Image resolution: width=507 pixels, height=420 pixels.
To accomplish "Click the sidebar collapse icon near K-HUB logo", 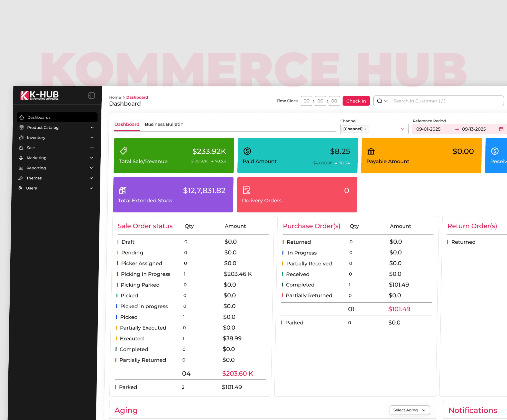I will [91, 95].
